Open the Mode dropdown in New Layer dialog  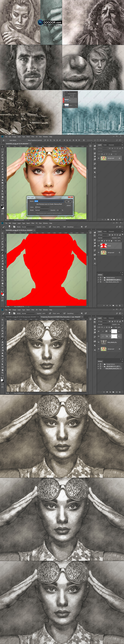pos(42,210)
